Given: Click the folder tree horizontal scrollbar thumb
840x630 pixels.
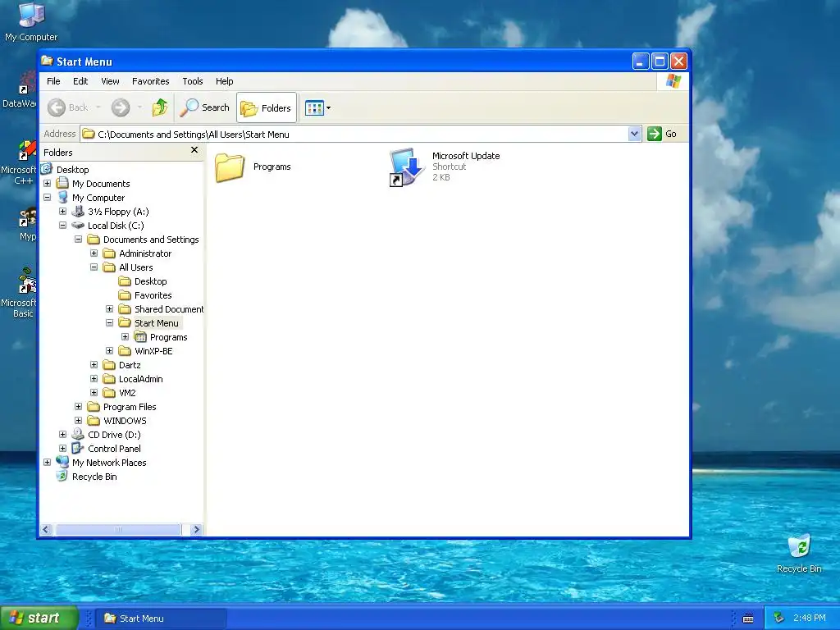Looking at the screenshot, I should coord(118,529).
